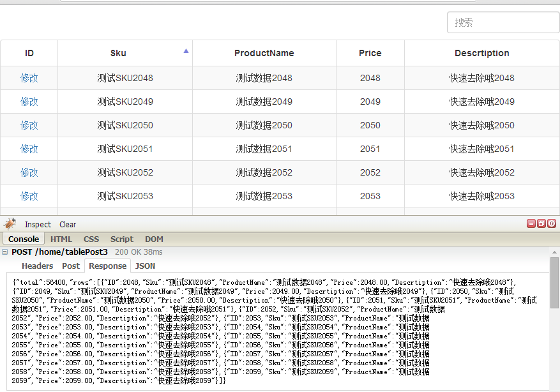
Task: Clear the Firebug console
Action: tap(68, 225)
